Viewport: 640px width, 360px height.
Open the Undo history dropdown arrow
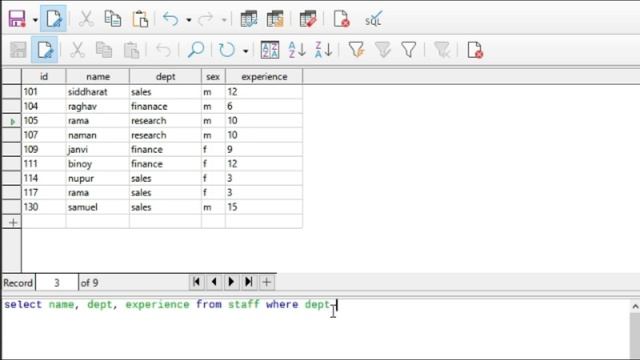[x=189, y=20]
